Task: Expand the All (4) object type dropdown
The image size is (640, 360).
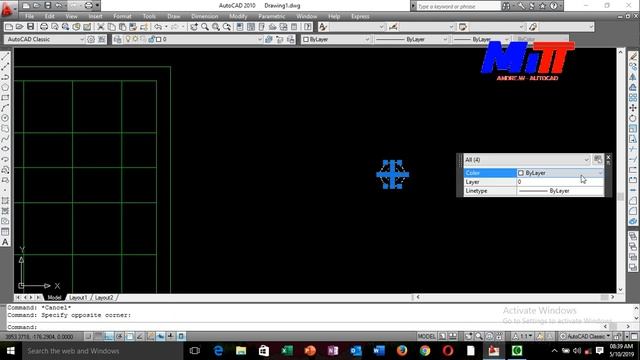Action: (x=587, y=160)
